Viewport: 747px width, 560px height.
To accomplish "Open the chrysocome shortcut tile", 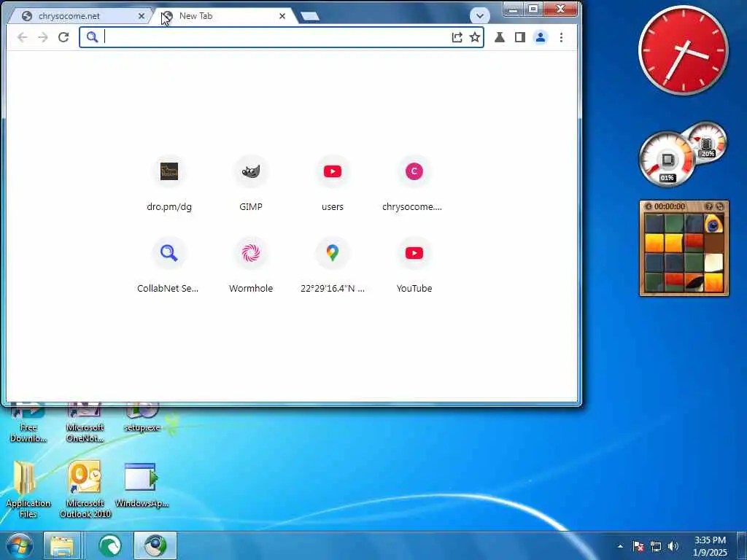I will tap(414, 183).
